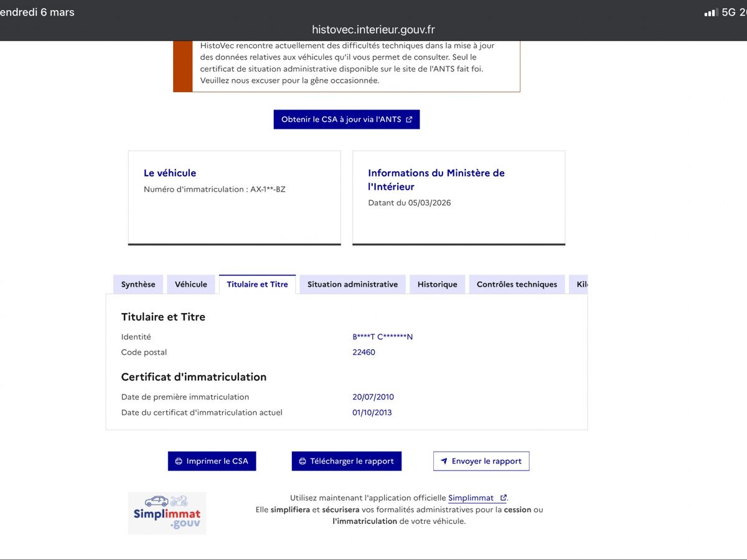
Task: Download the report with Télécharger le rapport
Action: point(347,461)
